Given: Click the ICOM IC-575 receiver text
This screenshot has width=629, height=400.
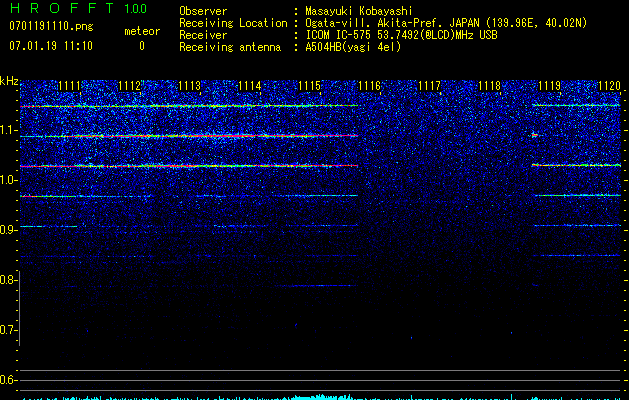Looking at the screenshot, I should click(x=401, y=35).
